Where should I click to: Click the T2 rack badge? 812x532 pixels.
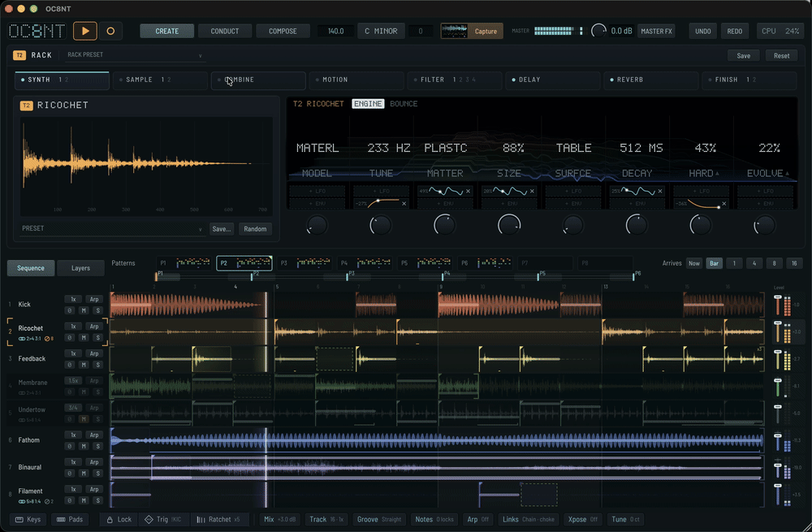19,55
